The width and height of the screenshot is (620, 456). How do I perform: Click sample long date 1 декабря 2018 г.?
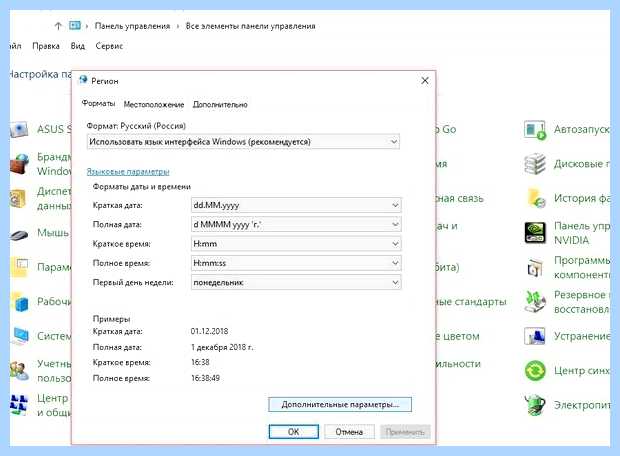coord(223,347)
